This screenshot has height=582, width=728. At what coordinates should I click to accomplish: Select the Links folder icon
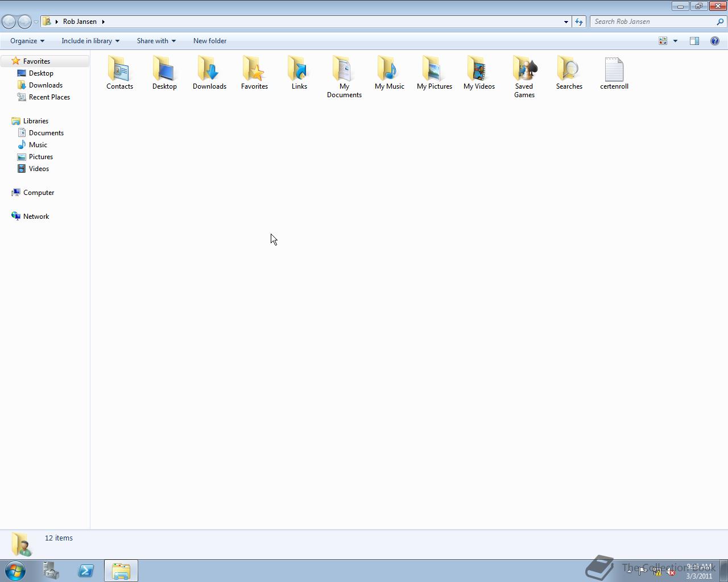(299, 69)
